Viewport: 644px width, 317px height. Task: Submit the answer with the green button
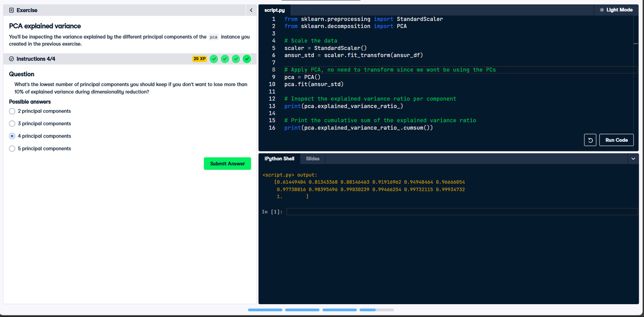(228, 163)
